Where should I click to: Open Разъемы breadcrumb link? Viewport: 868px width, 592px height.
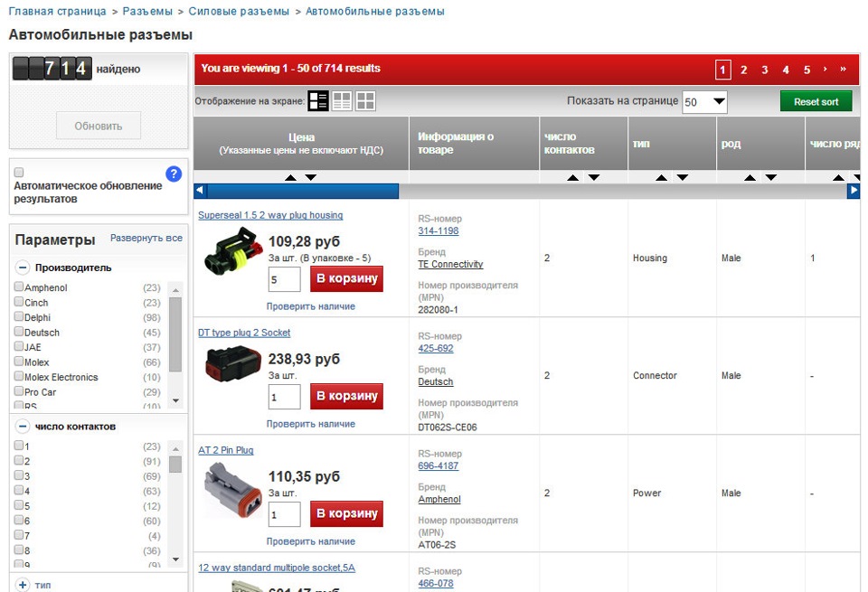[x=147, y=11]
